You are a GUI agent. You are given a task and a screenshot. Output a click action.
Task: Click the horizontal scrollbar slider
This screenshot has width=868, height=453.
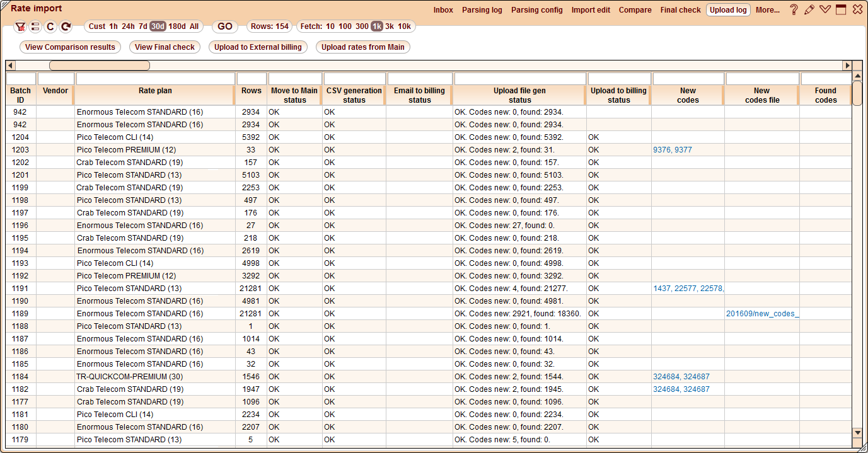point(99,65)
